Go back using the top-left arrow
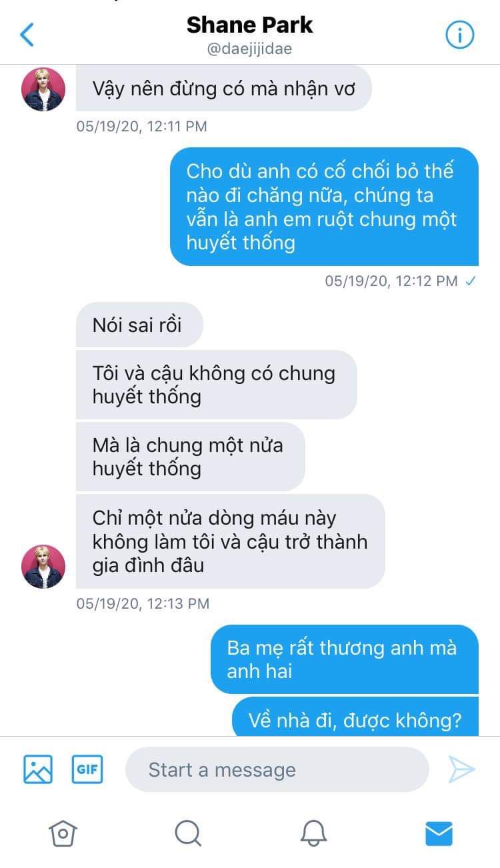Viewport: 500px width, 868px height. click(x=27, y=34)
